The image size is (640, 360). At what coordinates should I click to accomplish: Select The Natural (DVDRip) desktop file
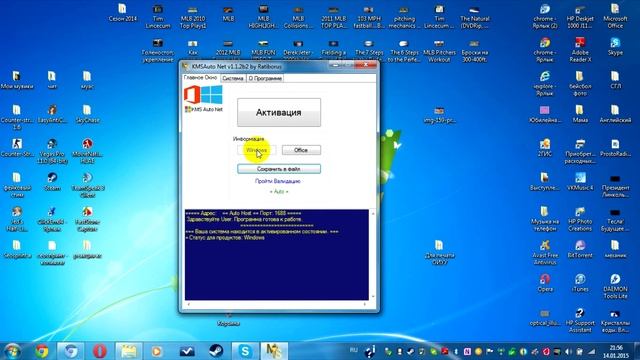coord(475,16)
